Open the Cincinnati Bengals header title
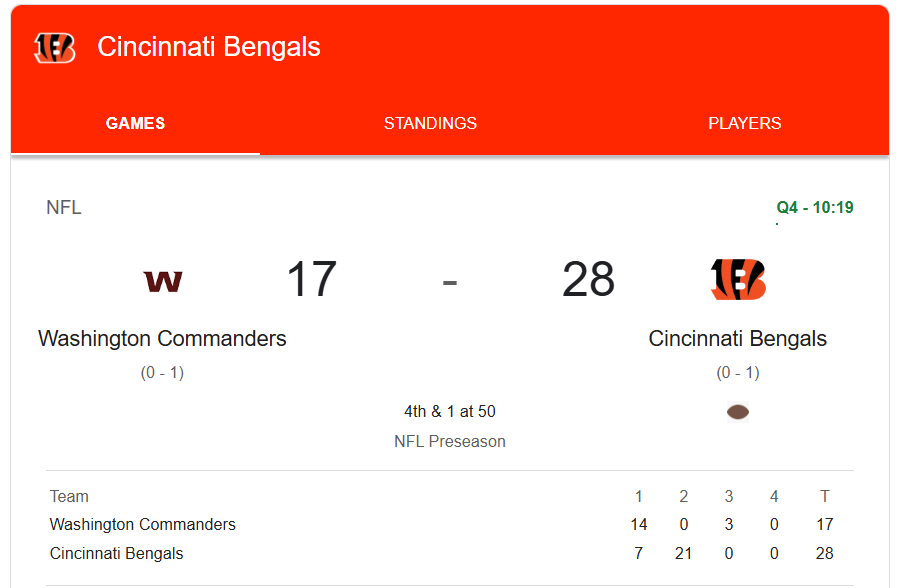Screen dimensions: 898x588 point(208,46)
